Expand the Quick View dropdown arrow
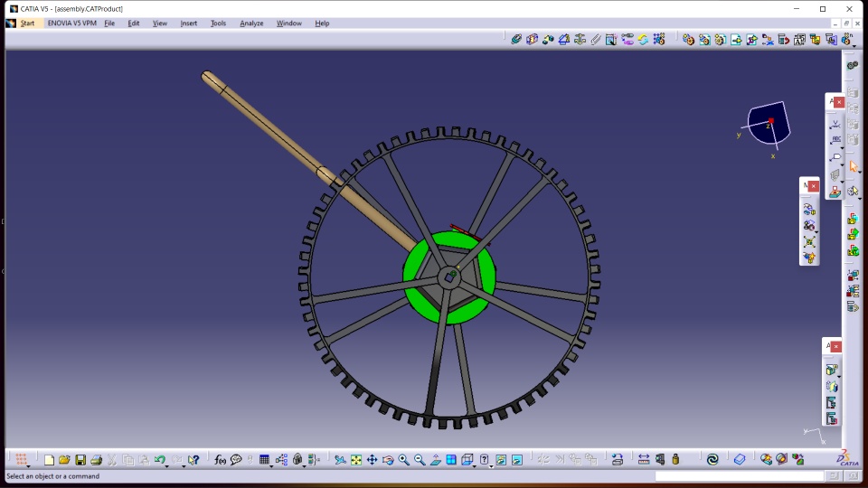This screenshot has height=488, width=868. point(475,466)
